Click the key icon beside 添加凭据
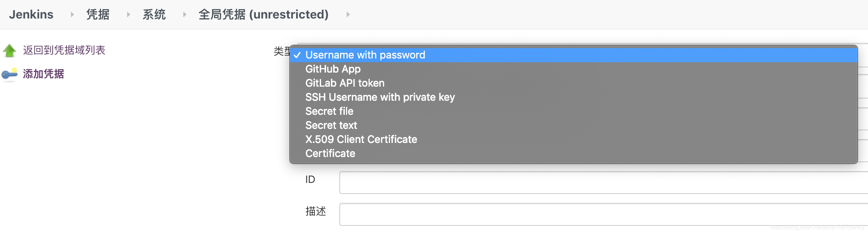The height and width of the screenshot is (234, 868). 10,74
